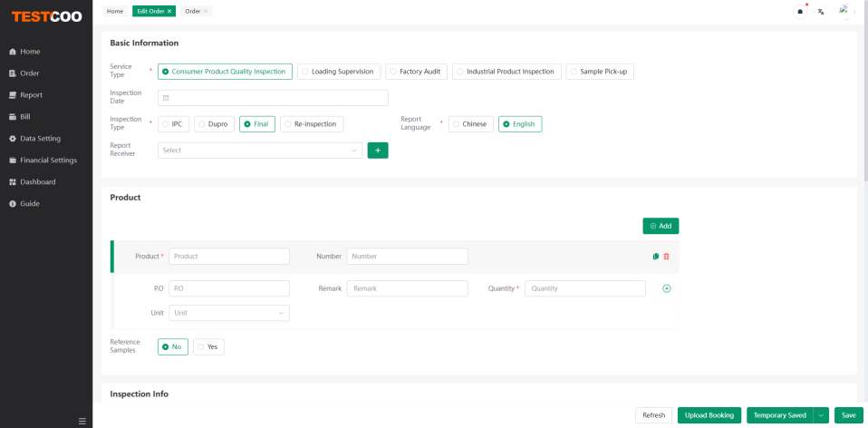
Task: Click the P.O input field
Action: click(229, 288)
